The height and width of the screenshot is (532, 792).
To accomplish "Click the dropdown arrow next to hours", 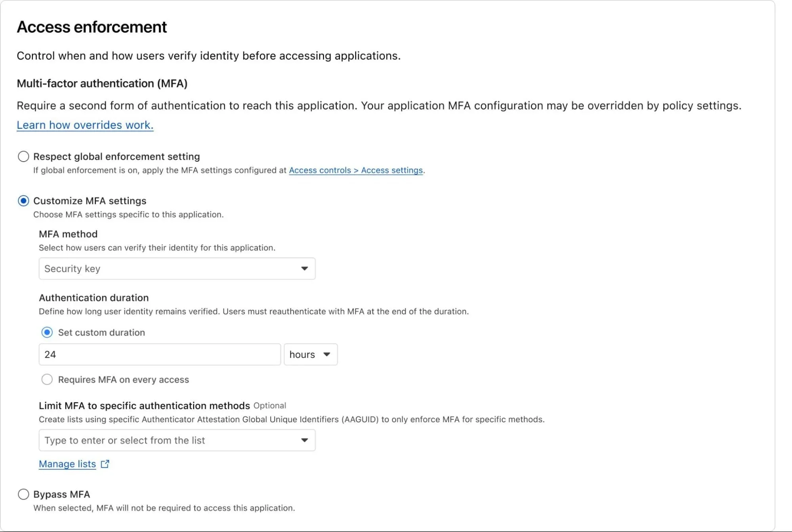I will click(x=327, y=354).
